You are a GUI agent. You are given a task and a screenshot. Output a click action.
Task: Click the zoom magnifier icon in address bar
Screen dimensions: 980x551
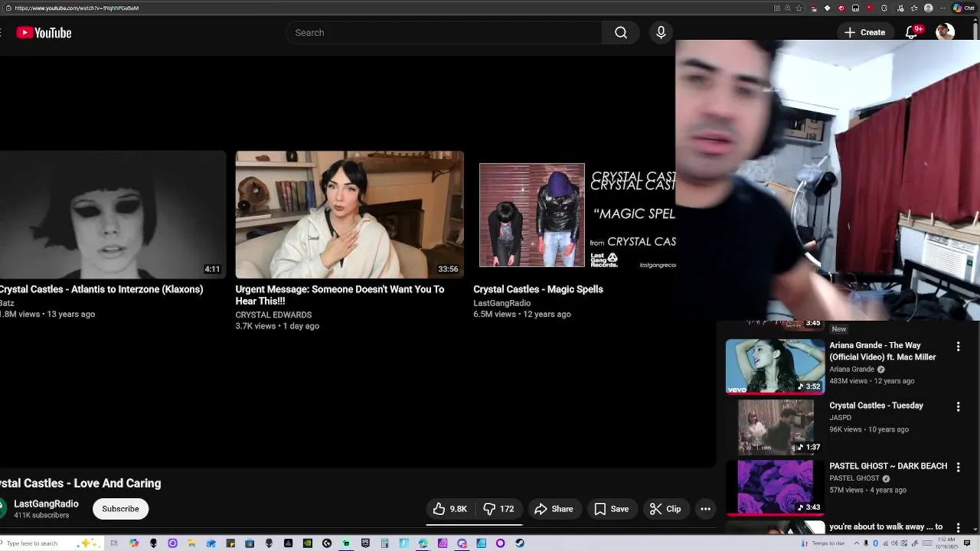click(787, 8)
